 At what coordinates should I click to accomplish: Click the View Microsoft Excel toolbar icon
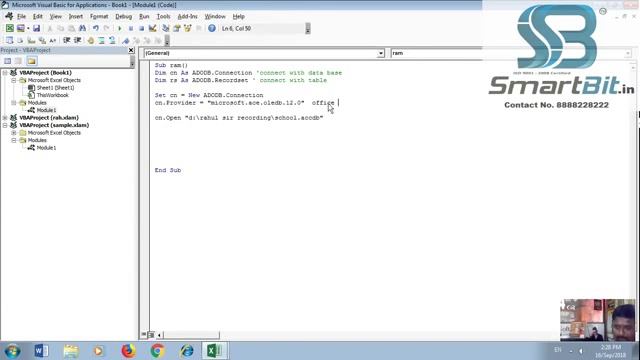pos(9,28)
